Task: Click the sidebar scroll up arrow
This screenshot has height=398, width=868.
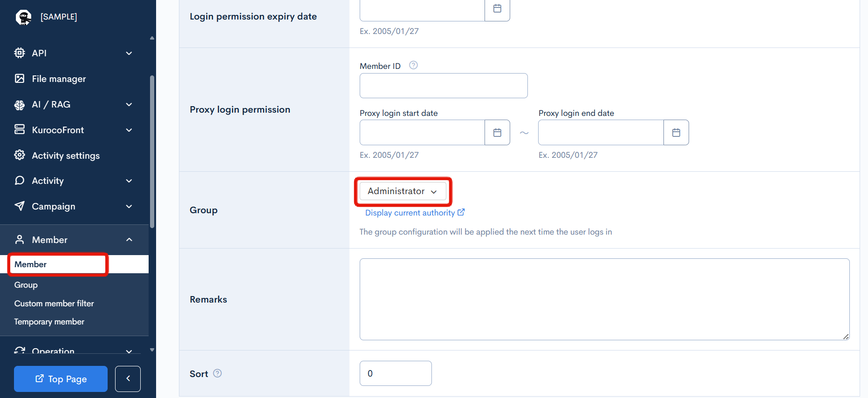Action: click(x=152, y=38)
